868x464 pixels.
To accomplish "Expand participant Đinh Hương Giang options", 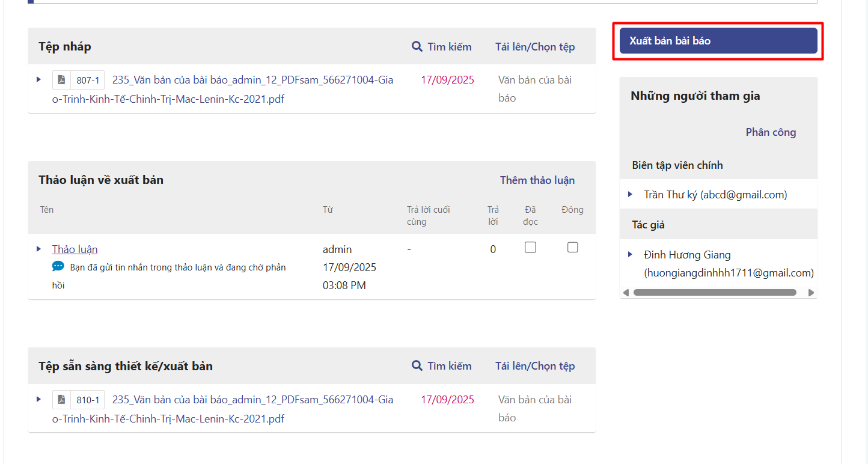I will pos(630,254).
